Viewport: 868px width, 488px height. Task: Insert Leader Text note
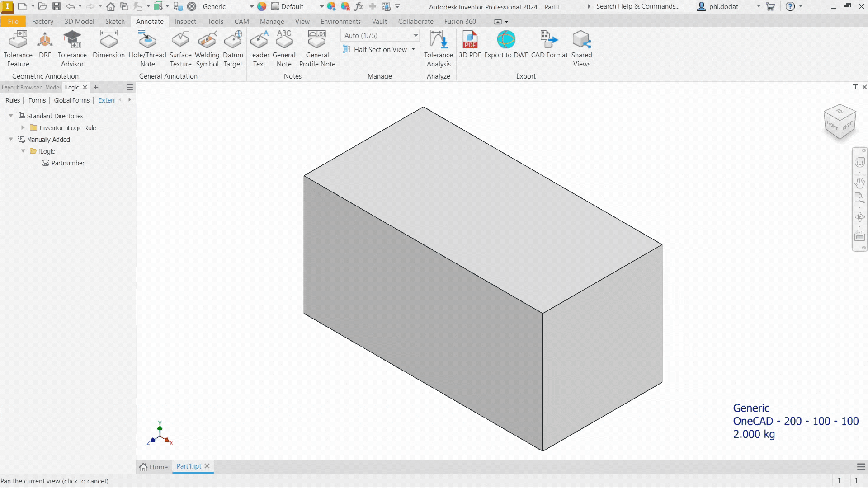[259, 49]
